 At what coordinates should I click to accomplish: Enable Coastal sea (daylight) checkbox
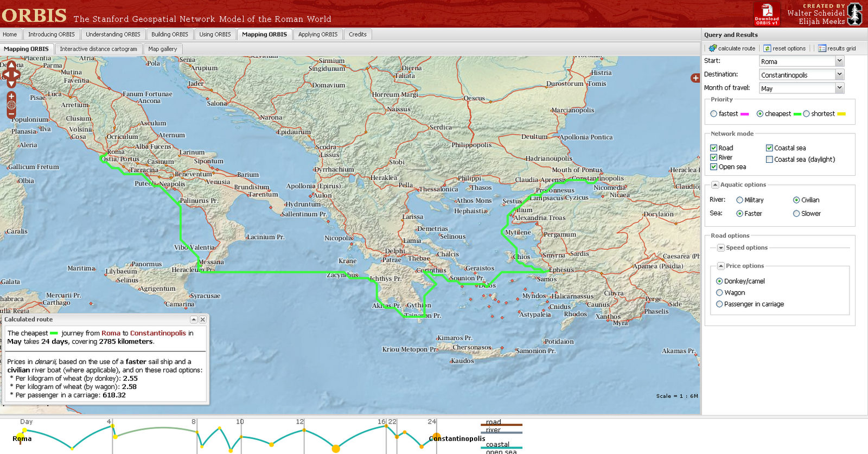coord(769,159)
